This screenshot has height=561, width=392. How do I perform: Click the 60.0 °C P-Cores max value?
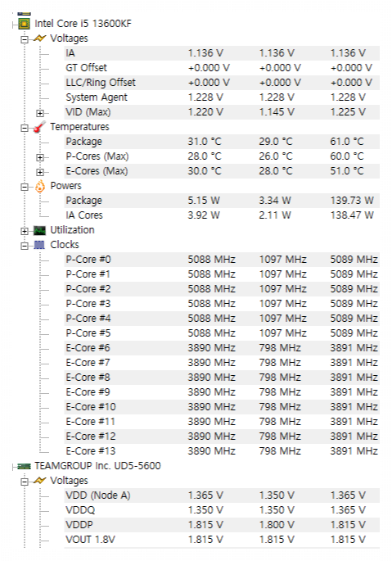pos(346,156)
